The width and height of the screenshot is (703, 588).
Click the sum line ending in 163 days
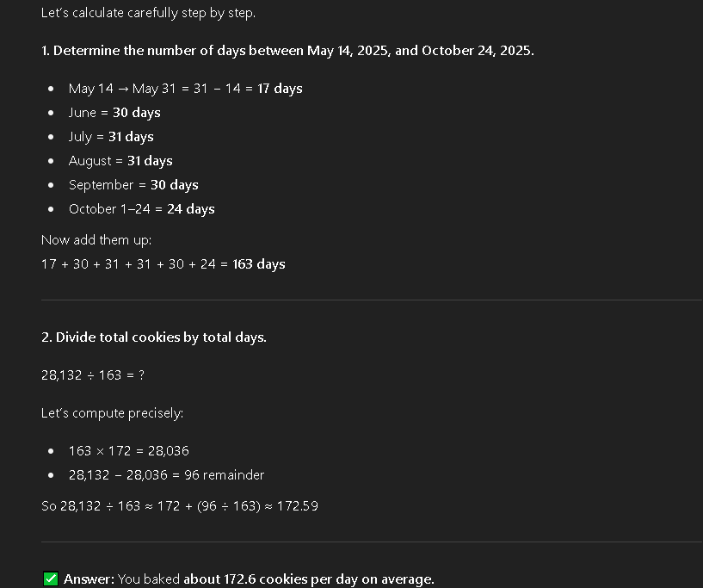point(163,264)
